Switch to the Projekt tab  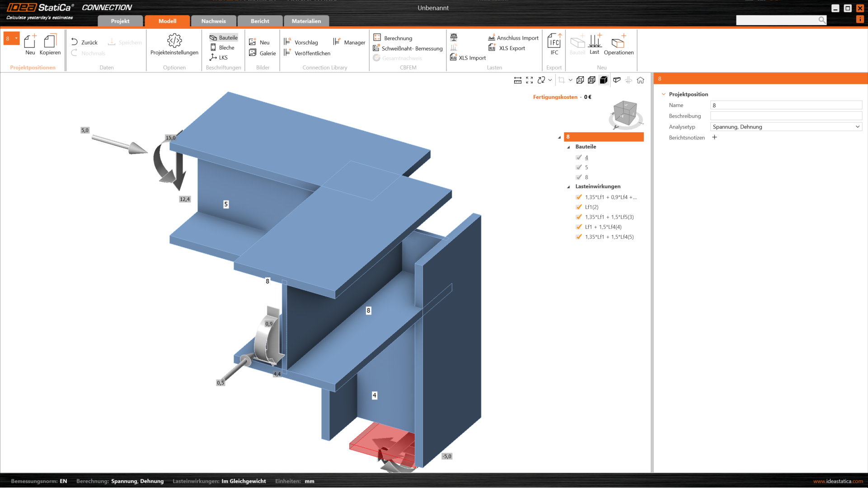[120, 21]
